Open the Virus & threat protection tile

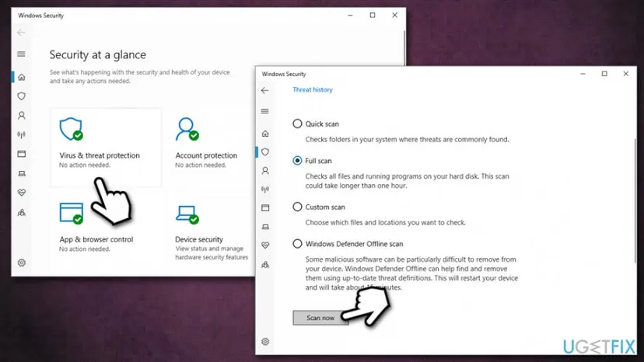pos(106,148)
